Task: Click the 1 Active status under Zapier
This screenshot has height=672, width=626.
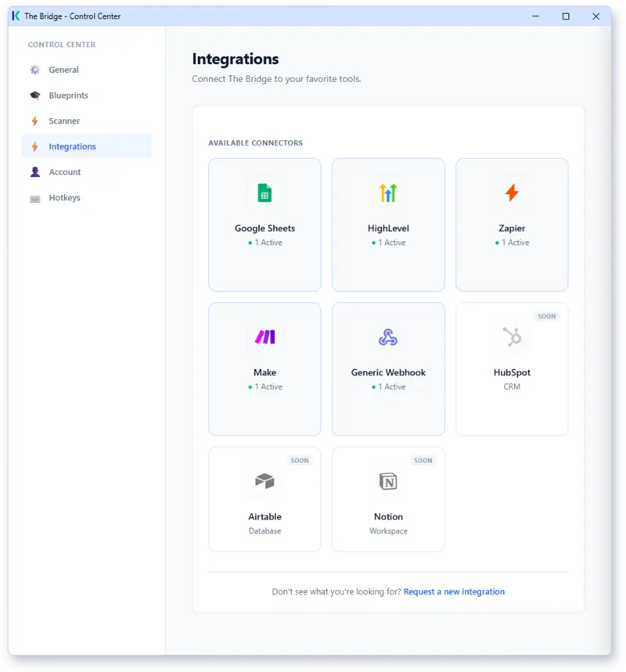Action: pos(512,243)
